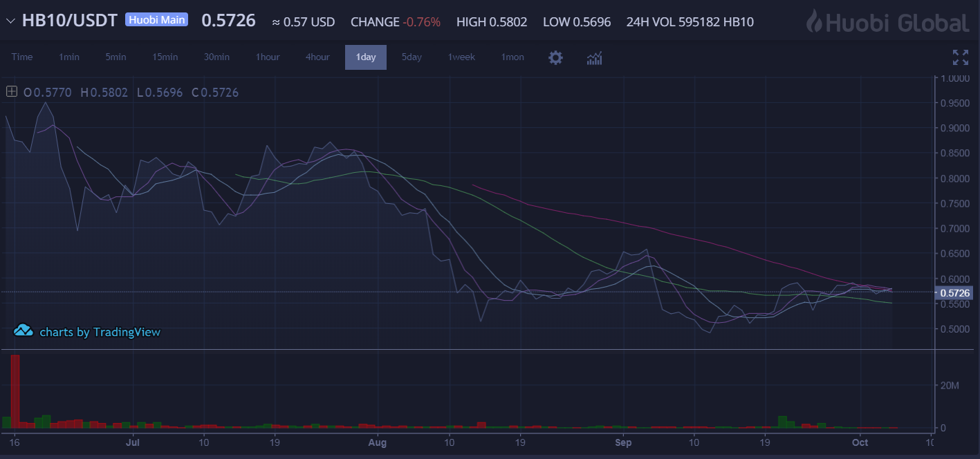Switch to the 1week interval
The width and height of the screenshot is (980, 459).
[461, 57]
